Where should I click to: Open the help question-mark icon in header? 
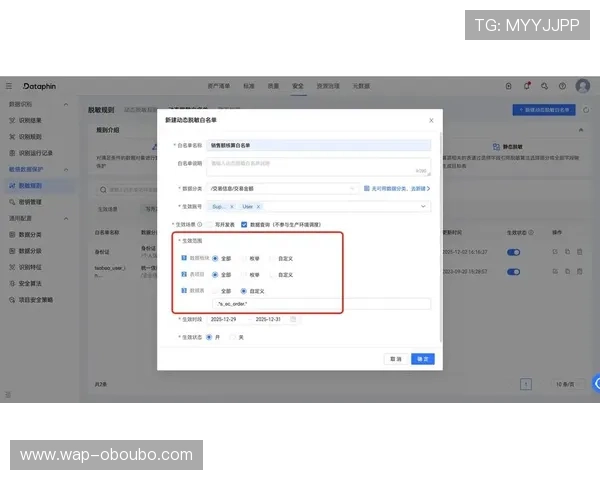[562, 86]
